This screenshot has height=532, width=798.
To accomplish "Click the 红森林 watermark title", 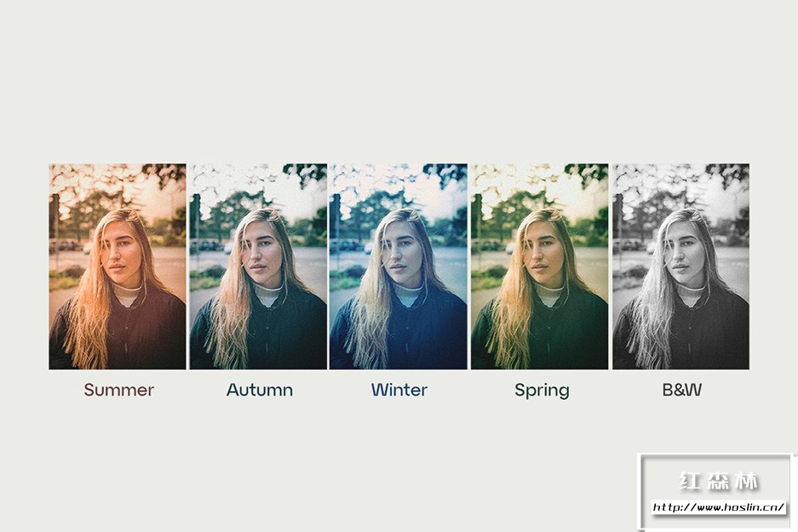I will point(718,481).
